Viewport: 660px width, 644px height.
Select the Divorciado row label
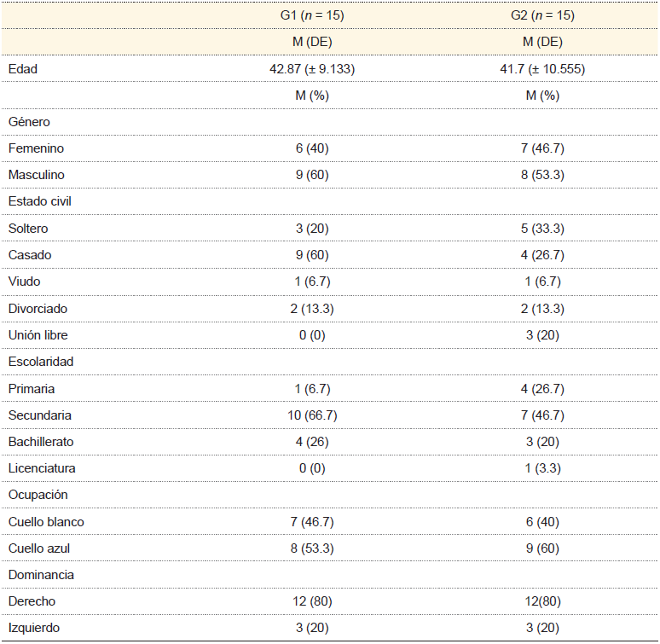click(x=38, y=309)
